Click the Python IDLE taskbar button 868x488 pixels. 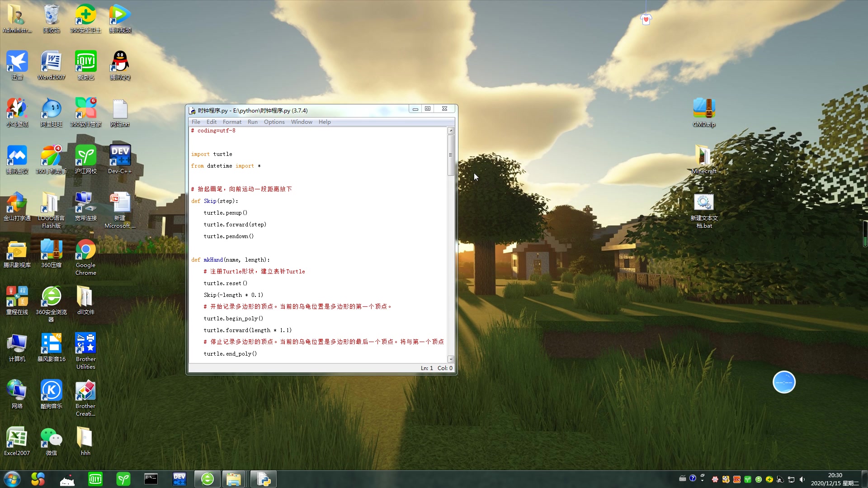click(263, 479)
